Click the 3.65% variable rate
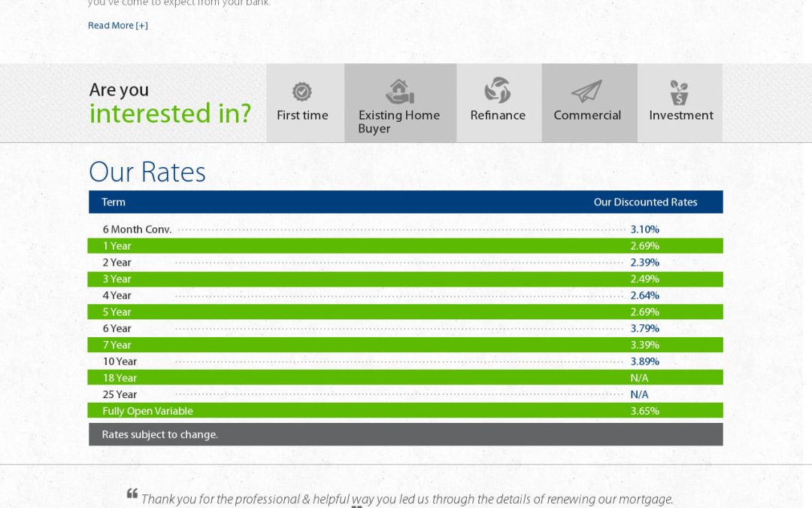The image size is (812, 508). (645, 411)
